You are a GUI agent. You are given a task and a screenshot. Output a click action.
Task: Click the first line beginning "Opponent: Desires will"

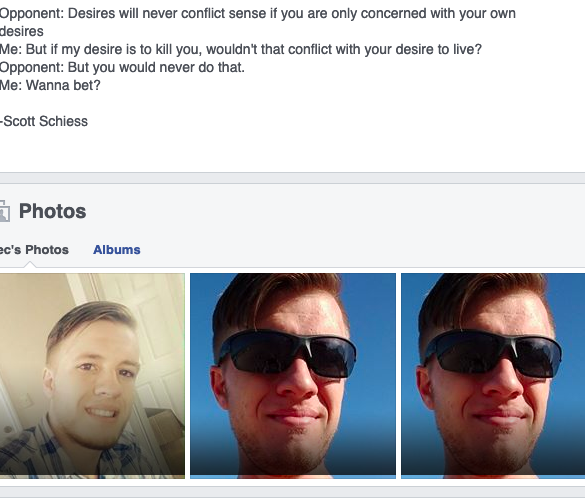(x=258, y=13)
